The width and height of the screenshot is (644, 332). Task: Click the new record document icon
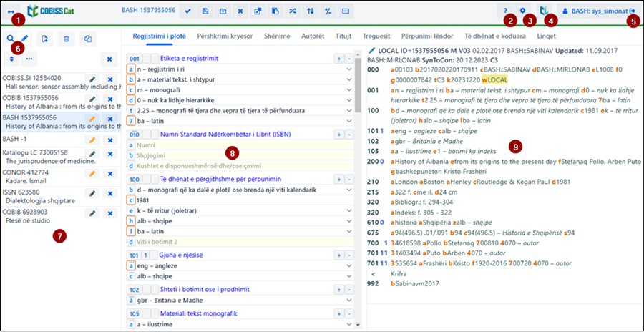point(45,39)
